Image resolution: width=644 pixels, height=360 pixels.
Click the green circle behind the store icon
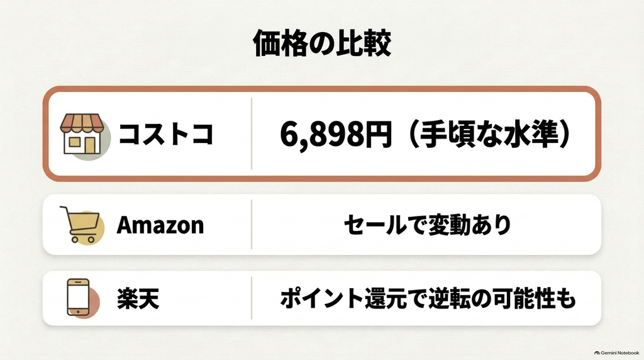click(x=97, y=140)
